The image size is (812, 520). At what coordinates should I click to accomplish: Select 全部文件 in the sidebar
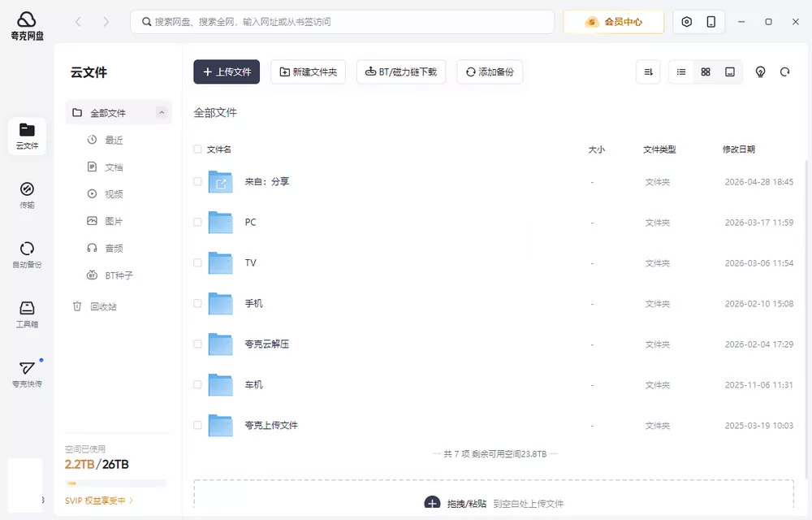click(x=119, y=112)
